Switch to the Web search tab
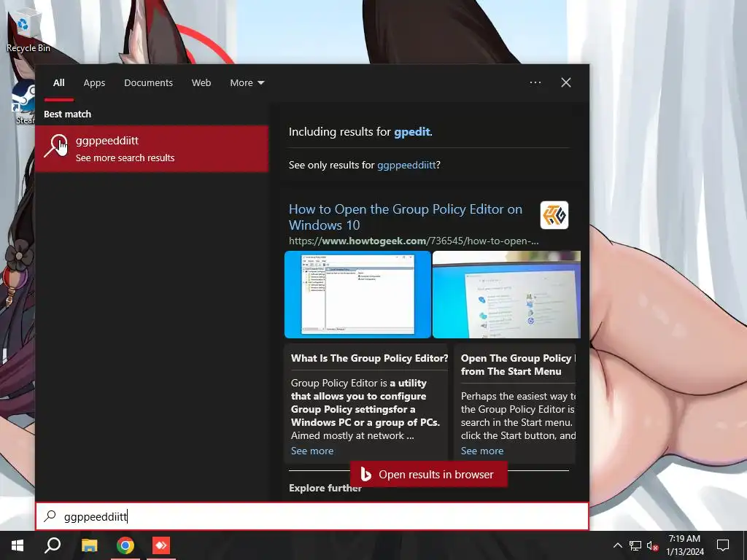747x560 pixels. 201,83
